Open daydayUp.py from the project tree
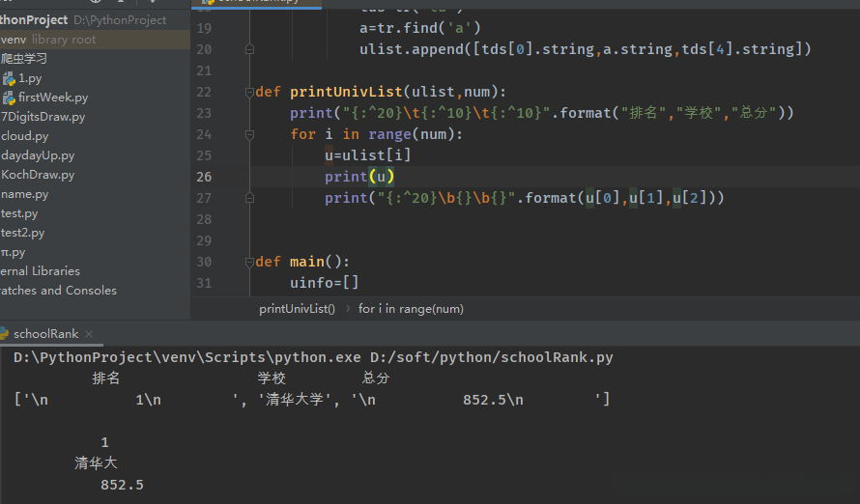This screenshot has width=860, height=504. (x=38, y=155)
